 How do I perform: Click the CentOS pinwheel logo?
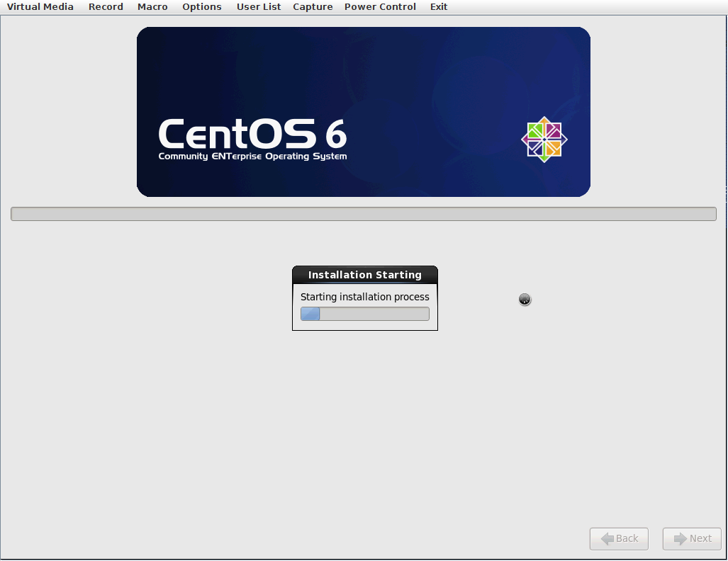[x=544, y=140]
